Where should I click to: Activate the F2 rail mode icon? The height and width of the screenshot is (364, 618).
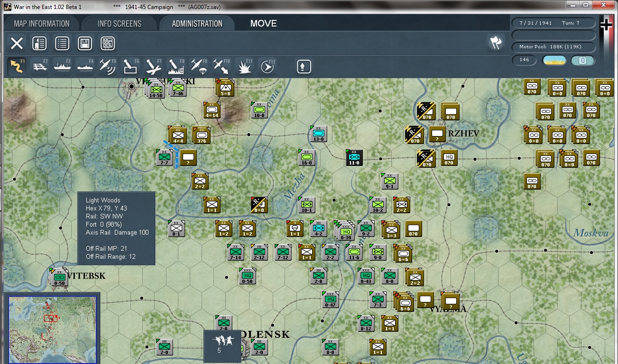pos(40,66)
